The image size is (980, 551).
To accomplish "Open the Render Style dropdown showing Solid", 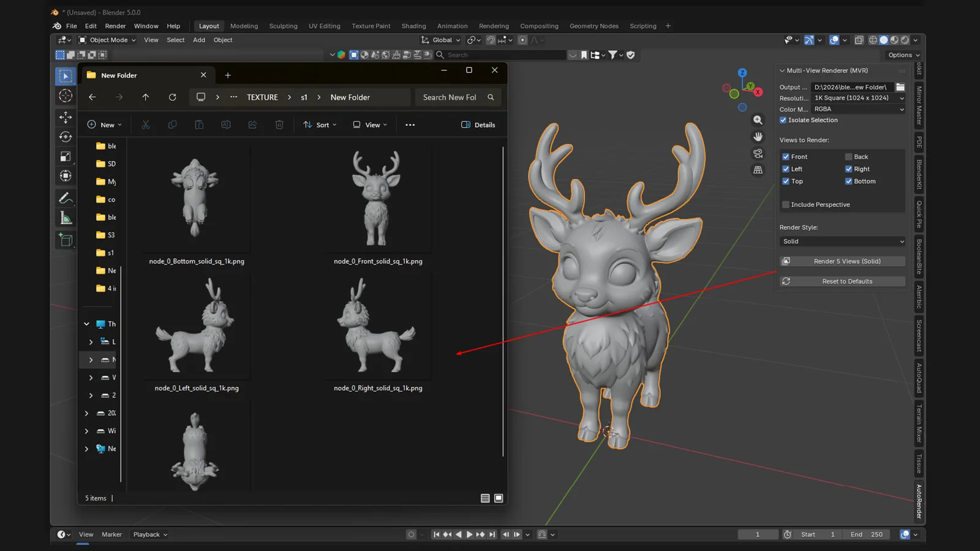I will click(842, 241).
